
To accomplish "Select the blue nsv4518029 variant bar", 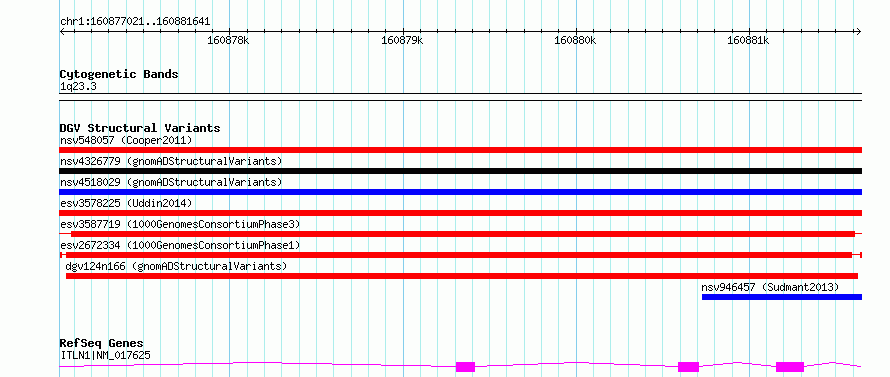I will tap(461, 192).
